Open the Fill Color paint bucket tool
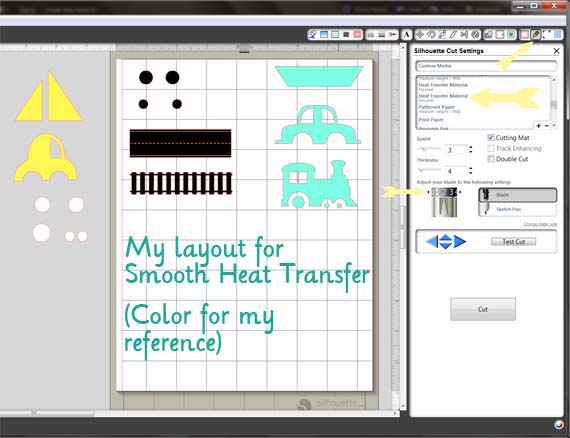The height and width of the screenshot is (438, 570). pyautogui.click(x=313, y=35)
